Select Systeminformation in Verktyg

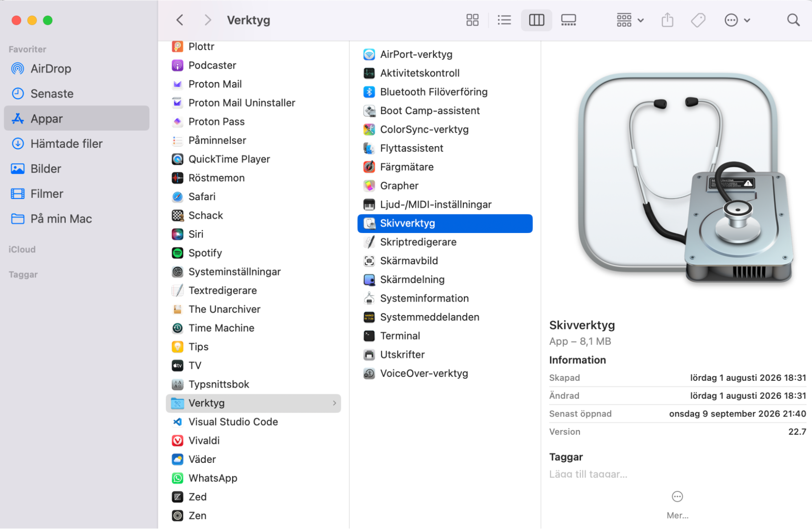[x=445, y=298]
